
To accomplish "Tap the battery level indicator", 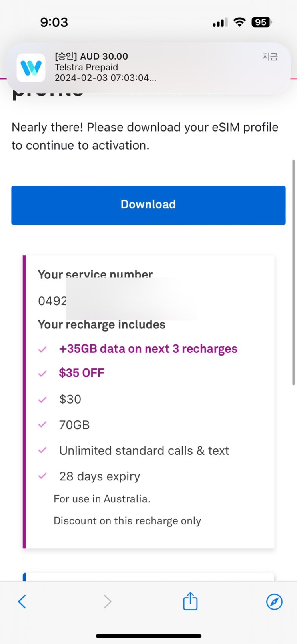I will click(261, 22).
